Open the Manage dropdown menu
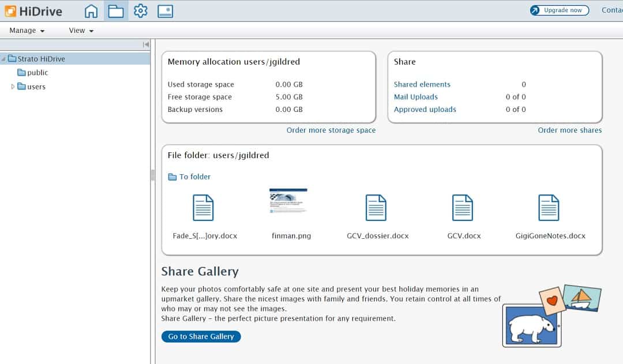The image size is (623, 364). [x=27, y=31]
